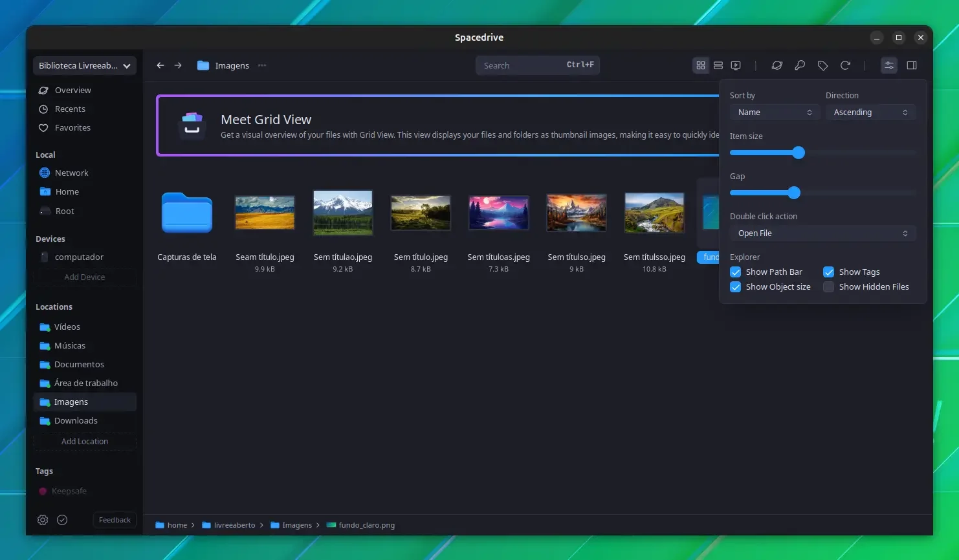Open the Sort by Name dropdown
Image resolution: width=959 pixels, height=560 pixels.
(775, 113)
